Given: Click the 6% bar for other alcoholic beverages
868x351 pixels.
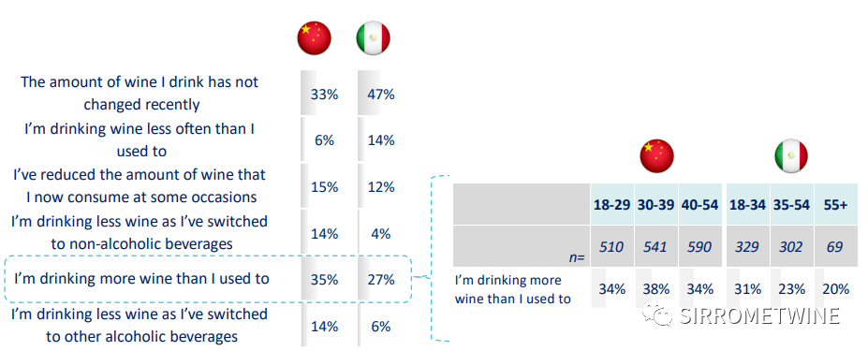Looking at the screenshot, I should (x=381, y=326).
